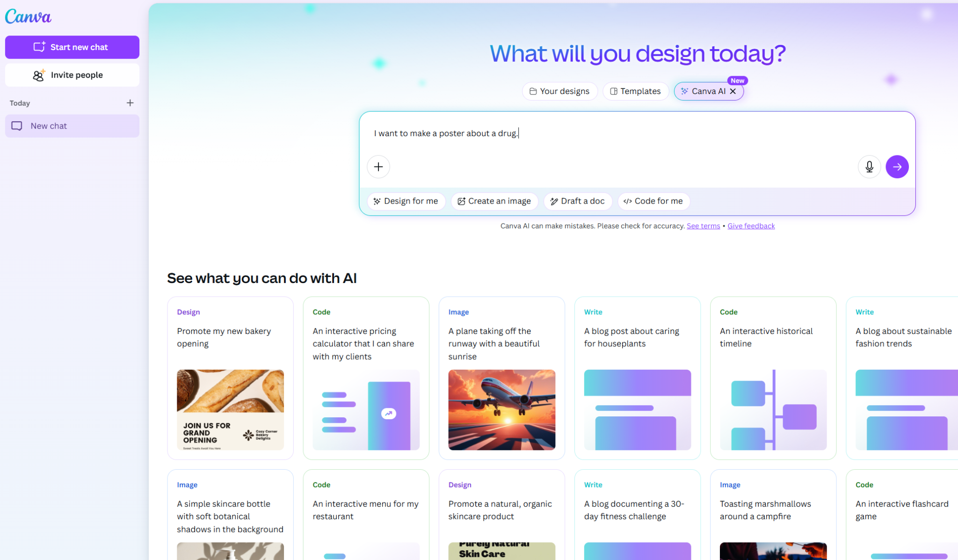This screenshot has height=560, width=958.
Task: Open the Canva home via the Canva logo
Action: coord(28,16)
